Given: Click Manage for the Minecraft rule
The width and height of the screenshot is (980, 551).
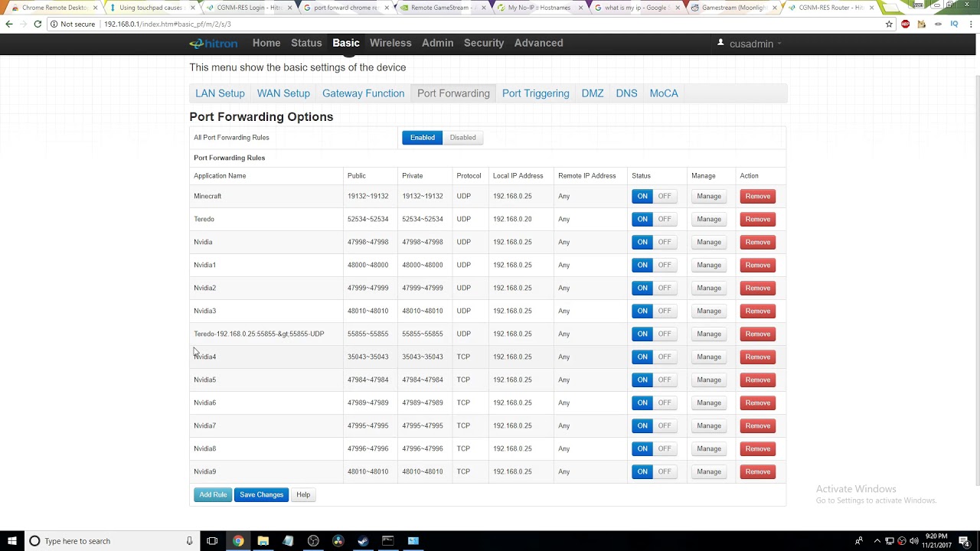Looking at the screenshot, I should click(x=709, y=196).
